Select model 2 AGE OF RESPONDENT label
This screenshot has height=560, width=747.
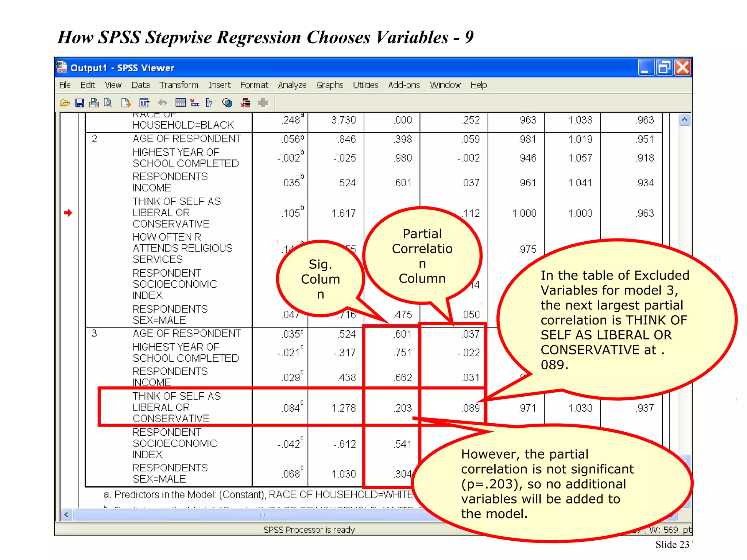(x=187, y=139)
